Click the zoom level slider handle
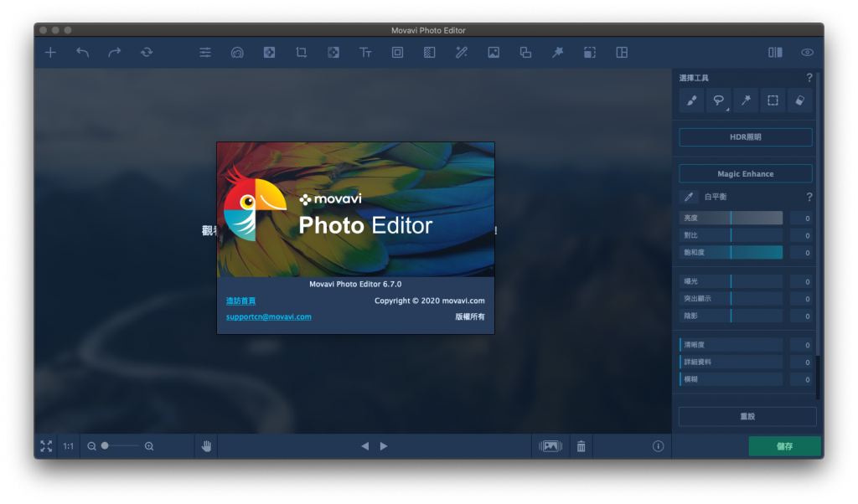Viewport: 858px width, 504px height. pyautogui.click(x=105, y=446)
